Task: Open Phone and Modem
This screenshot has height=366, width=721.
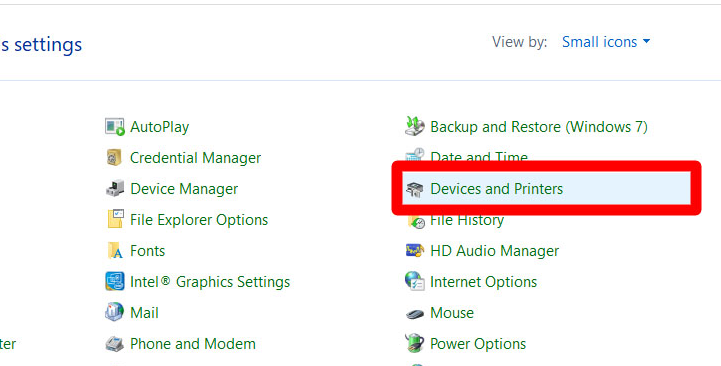Action: [193, 343]
